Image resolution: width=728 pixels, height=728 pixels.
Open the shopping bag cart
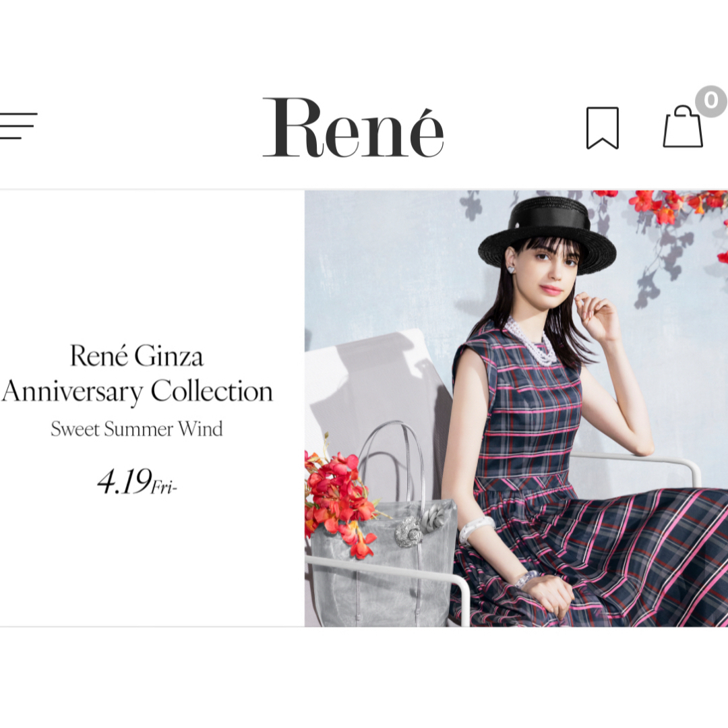click(682, 127)
